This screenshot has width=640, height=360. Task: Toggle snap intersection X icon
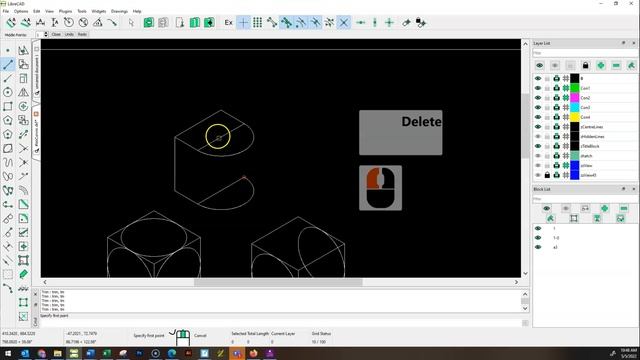click(344, 22)
